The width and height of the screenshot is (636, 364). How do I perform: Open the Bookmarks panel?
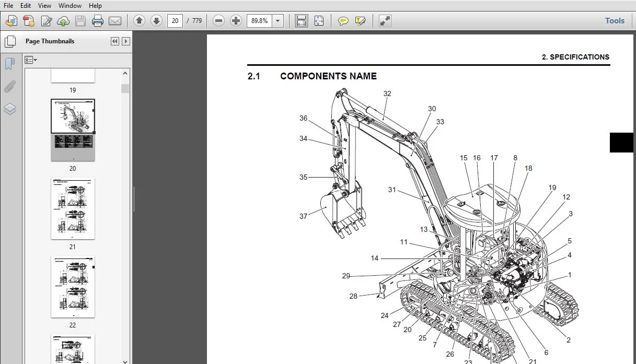point(10,64)
